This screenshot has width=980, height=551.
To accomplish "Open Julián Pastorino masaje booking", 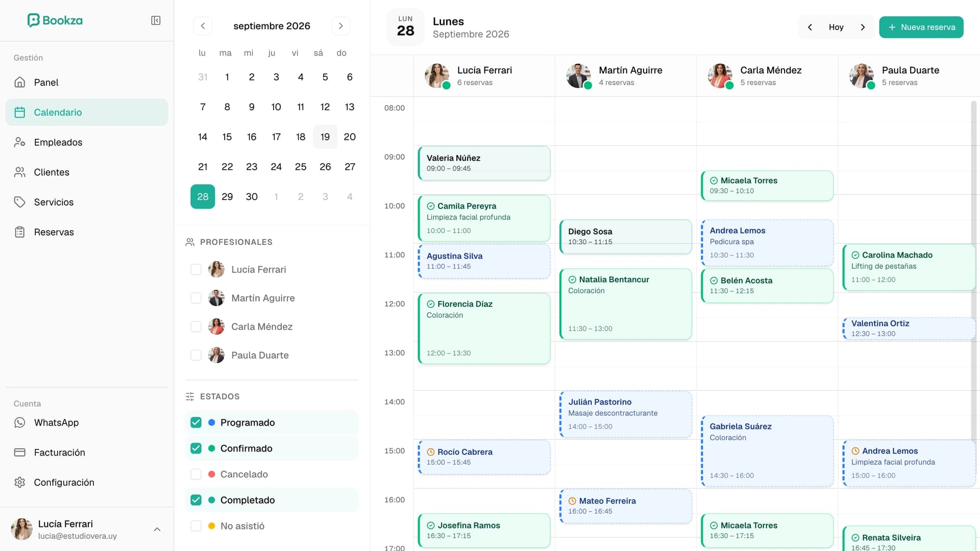I will (626, 414).
